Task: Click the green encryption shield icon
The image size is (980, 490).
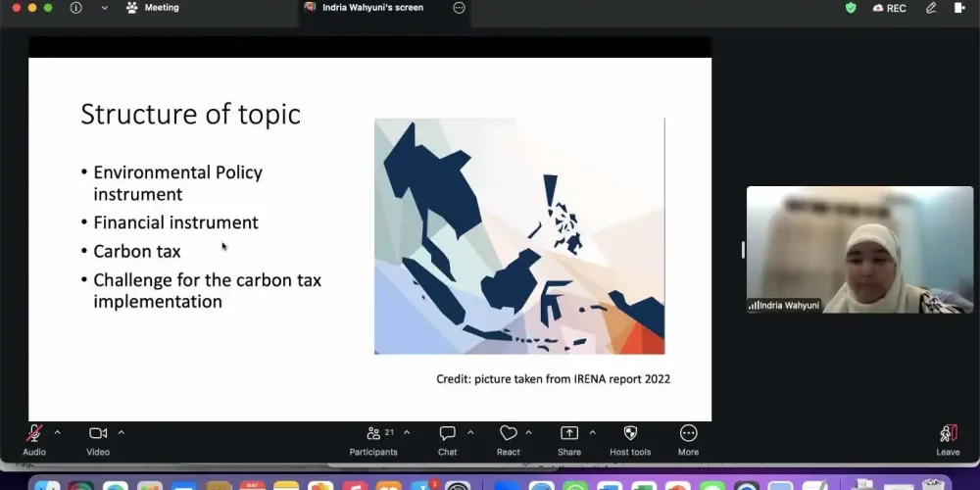Action: coord(851,8)
